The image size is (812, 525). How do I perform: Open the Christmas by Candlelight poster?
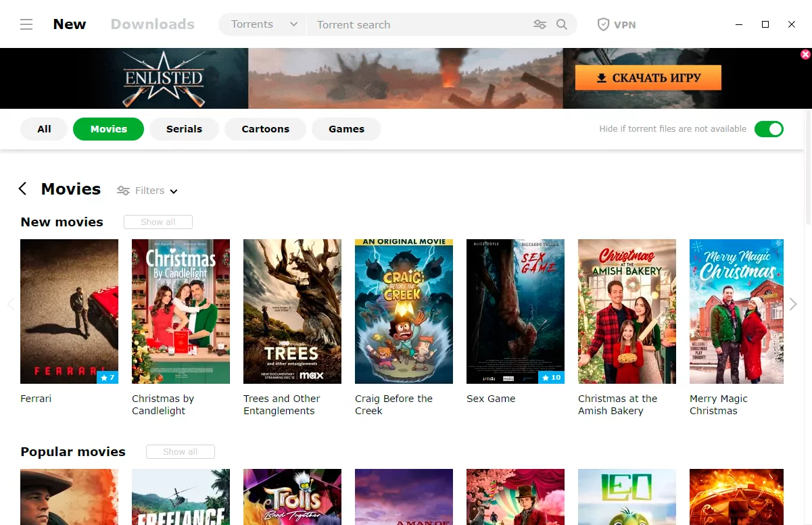(x=181, y=311)
